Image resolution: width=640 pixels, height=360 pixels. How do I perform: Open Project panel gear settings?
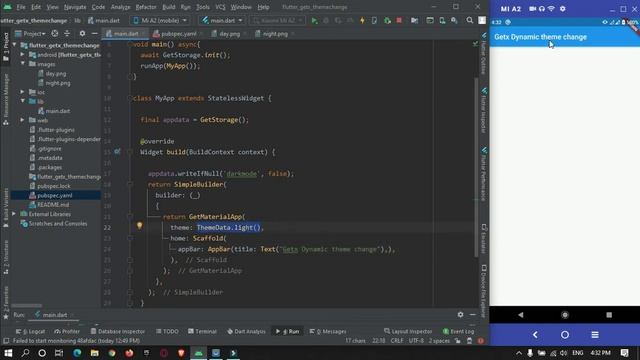tap(82, 33)
